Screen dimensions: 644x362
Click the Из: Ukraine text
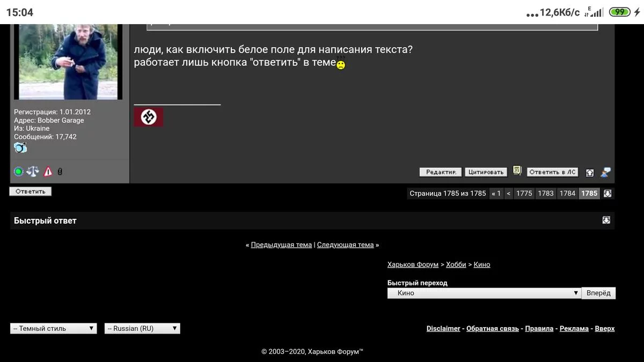coord(32,129)
